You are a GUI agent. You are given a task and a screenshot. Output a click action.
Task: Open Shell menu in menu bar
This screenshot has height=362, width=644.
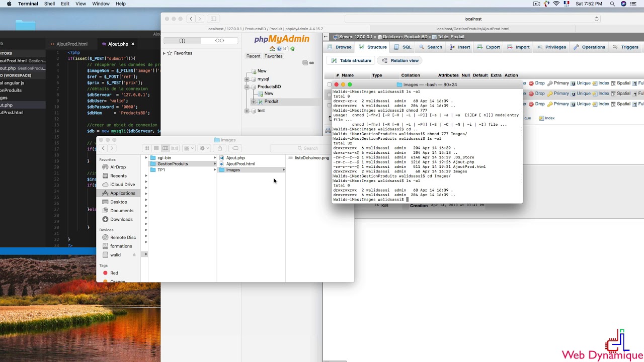click(49, 4)
